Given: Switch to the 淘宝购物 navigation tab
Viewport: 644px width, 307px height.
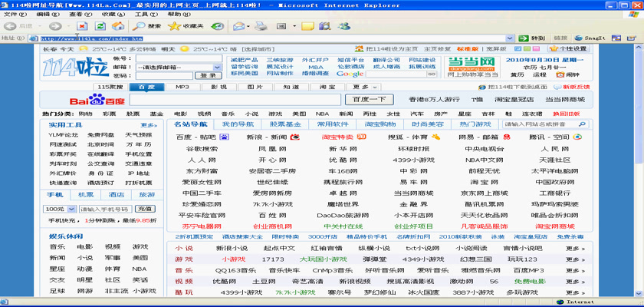Looking at the screenshot, I should coord(380,124).
